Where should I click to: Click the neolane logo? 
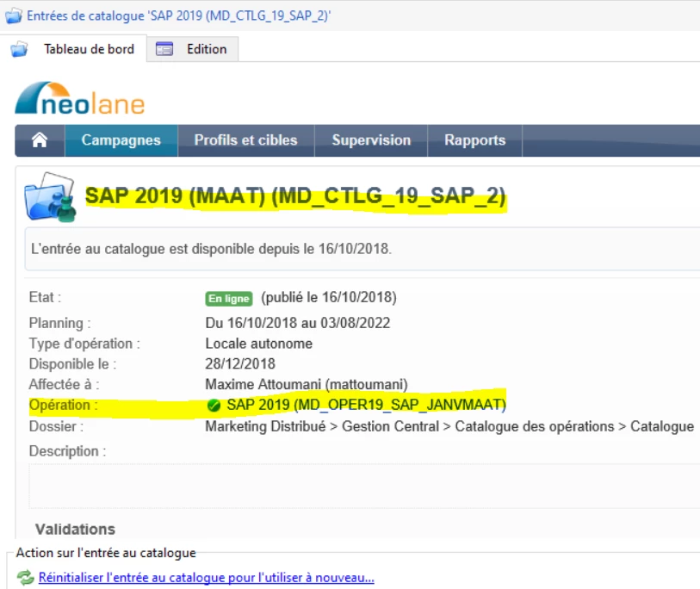(x=80, y=98)
